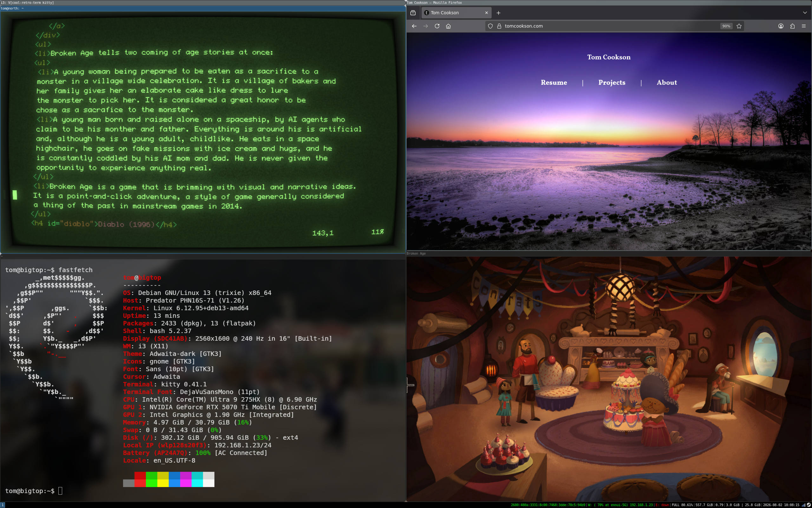Click the IPv6 address in status bar
Image resolution: width=812 pixels, height=508 pixels.
[548, 505]
